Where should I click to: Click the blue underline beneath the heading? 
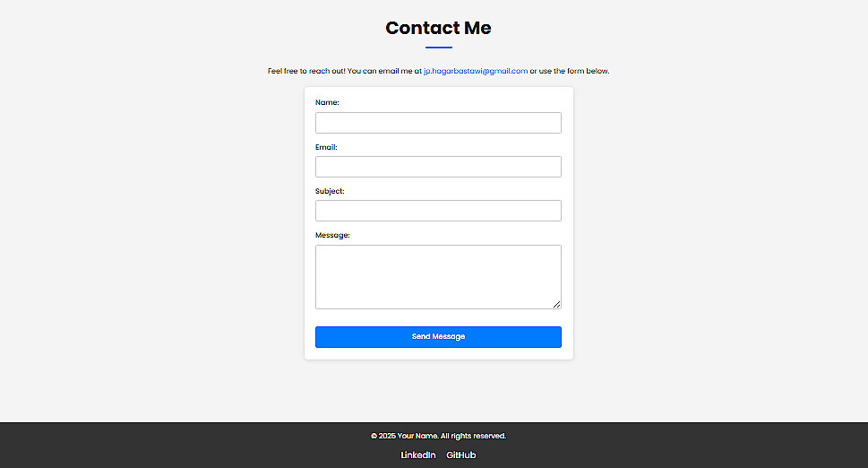click(438, 48)
